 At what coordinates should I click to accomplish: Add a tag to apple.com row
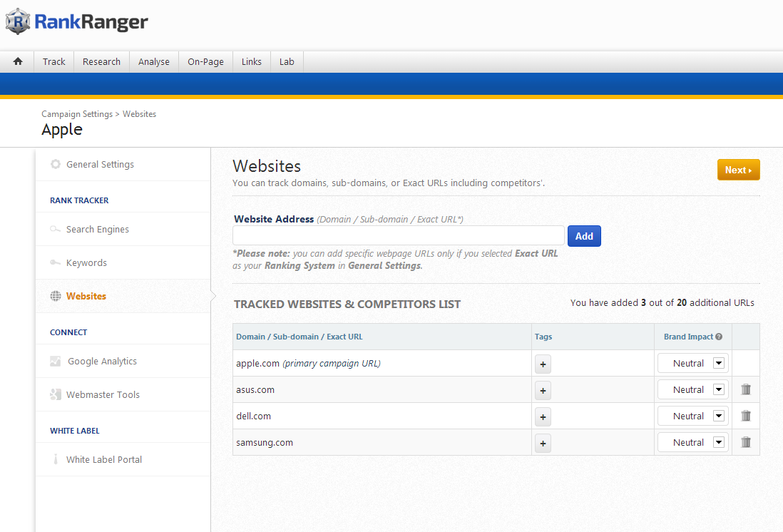543,364
